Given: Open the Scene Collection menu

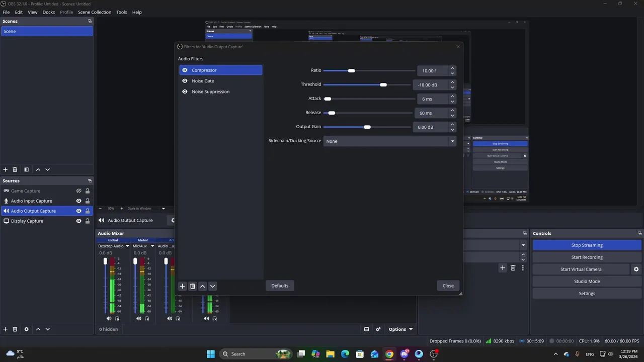Looking at the screenshot, I should (95, 12).
